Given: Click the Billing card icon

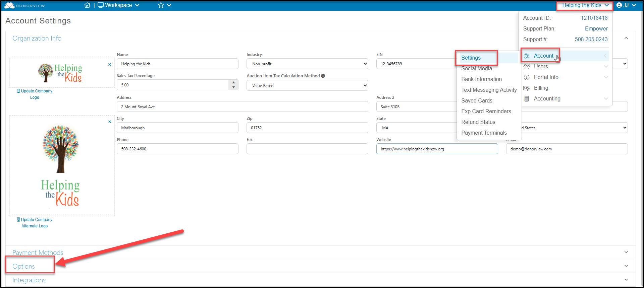Looking at the screenshot, I should tap(527, 88).
